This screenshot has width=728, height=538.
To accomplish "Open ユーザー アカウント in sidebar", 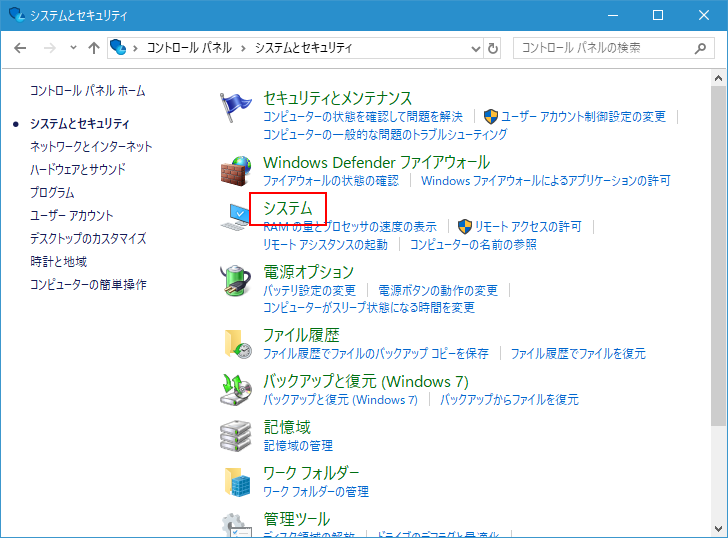I will [72, 215].
